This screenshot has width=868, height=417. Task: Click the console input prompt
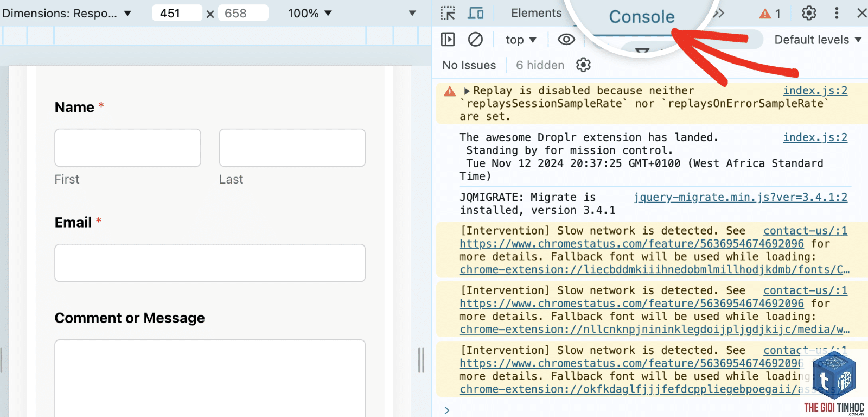point(651,410)
